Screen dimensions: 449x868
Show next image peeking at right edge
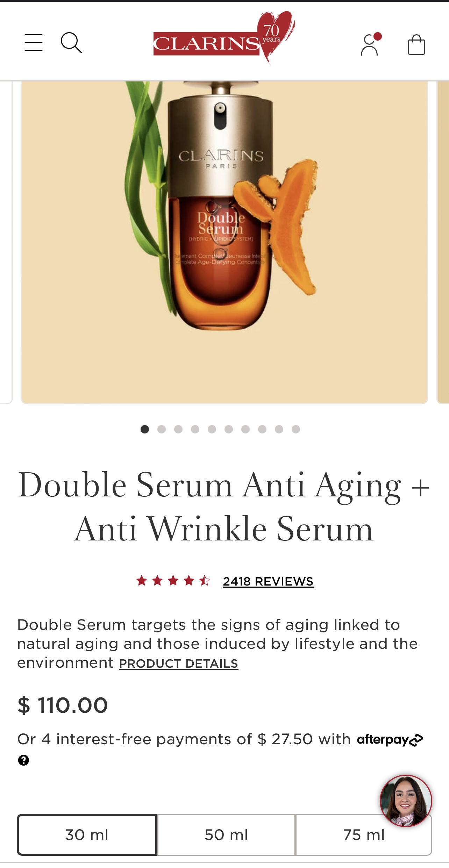[443, 242]
